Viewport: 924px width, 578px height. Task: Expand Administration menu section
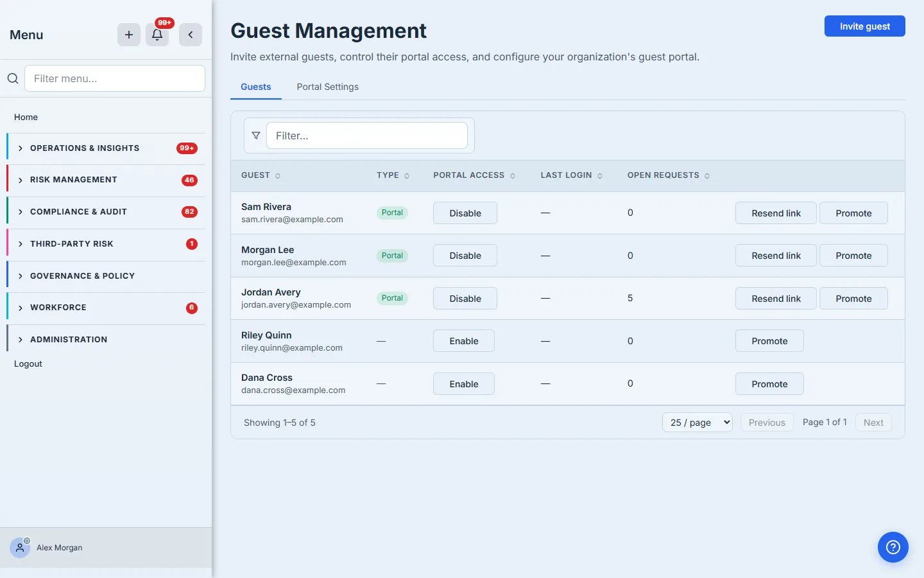coord(106,340)
